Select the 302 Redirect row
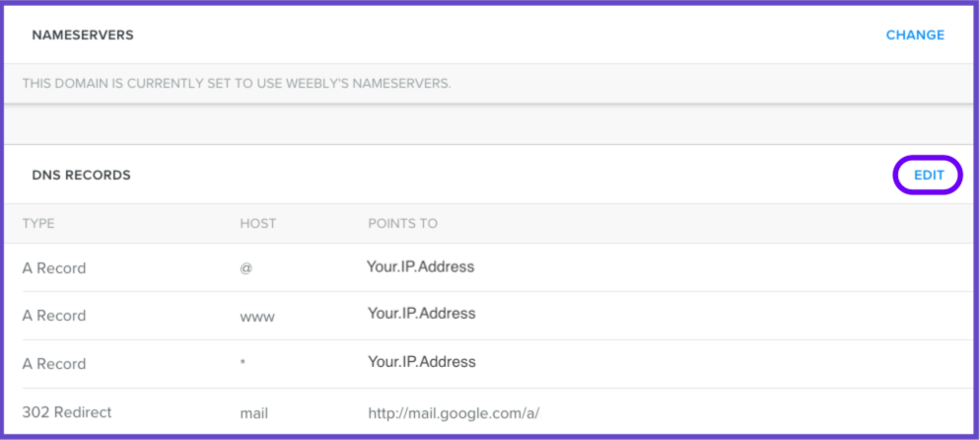Image resolution: width=980 pixels, height=440 pixels. pos(490,411)
